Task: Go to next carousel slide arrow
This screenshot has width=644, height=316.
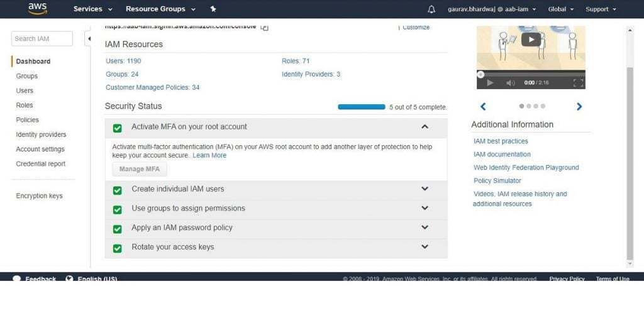Action: coord(579,107)
